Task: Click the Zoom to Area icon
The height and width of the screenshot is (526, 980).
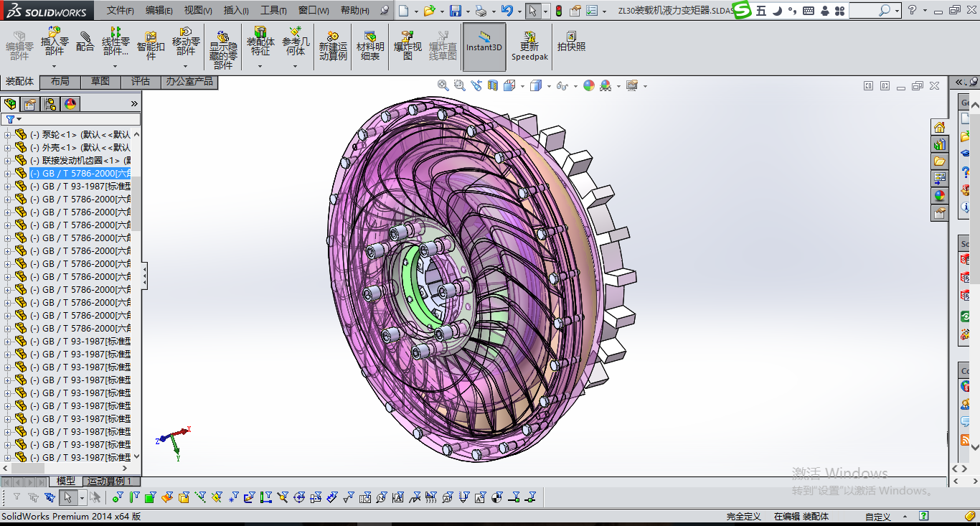Action: (459, 85)
